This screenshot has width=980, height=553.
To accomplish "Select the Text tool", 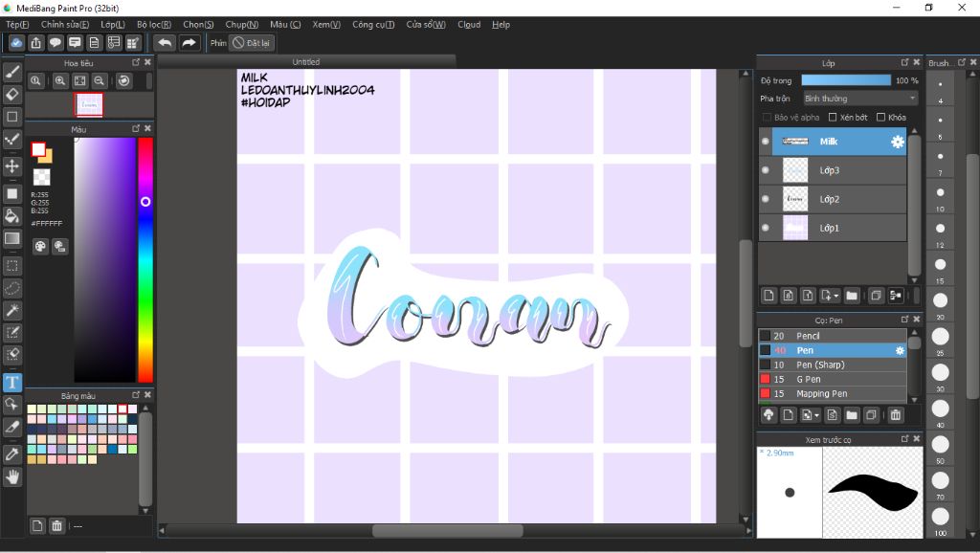I will (x=11, y=383).
